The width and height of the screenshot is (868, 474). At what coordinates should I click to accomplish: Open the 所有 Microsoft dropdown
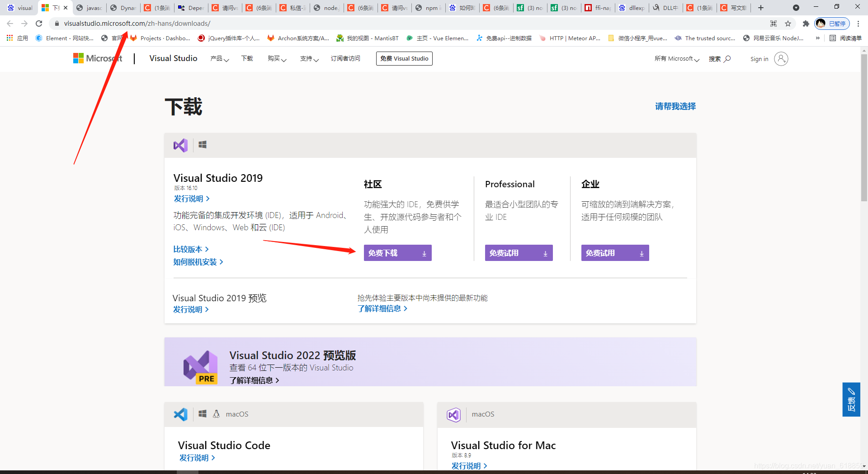point(677,59)
